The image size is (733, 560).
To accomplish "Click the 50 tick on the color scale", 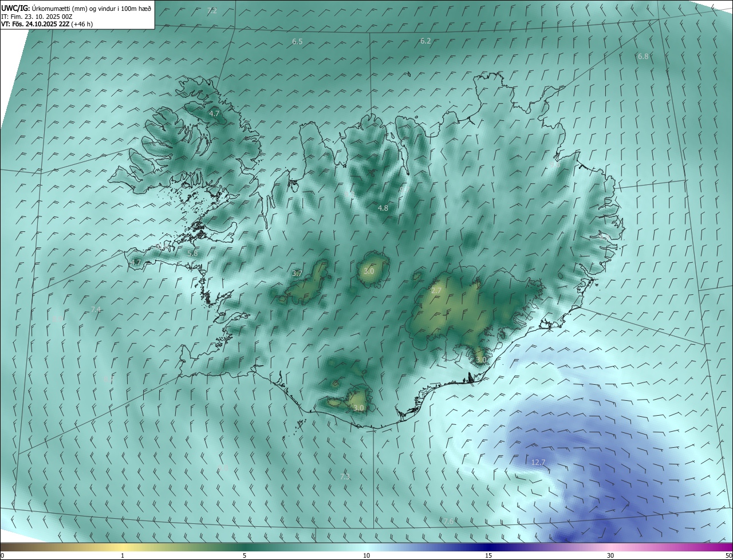I will (728, 555).
